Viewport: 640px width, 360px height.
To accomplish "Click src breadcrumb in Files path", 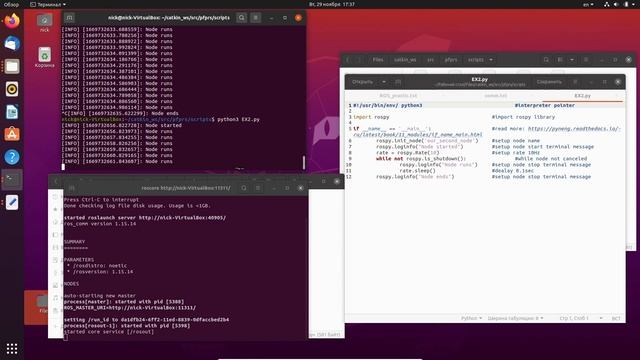I will tap(430, 60).
